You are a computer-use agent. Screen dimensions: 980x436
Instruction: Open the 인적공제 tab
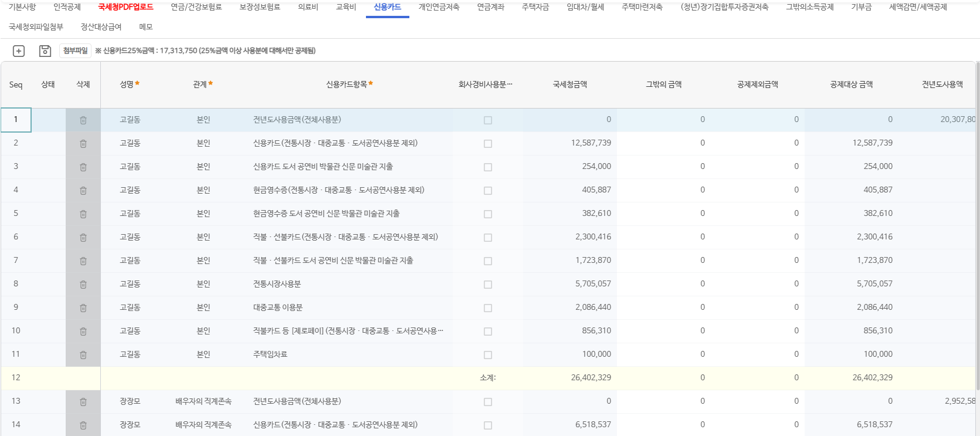(x=67, y=7)
